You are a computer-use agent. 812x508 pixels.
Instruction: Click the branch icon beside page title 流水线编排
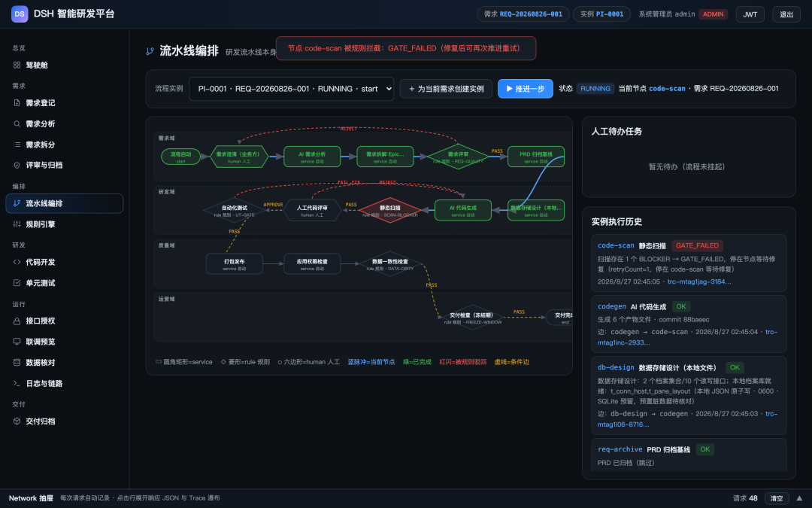pos(150,51)
